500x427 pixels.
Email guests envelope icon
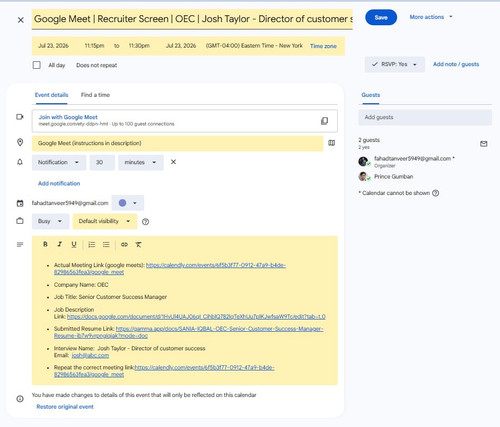coord(484,144)
